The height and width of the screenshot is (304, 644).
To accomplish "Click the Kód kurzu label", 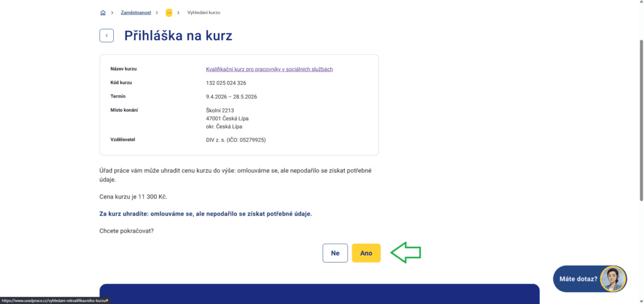I will [x=121, y=82].
